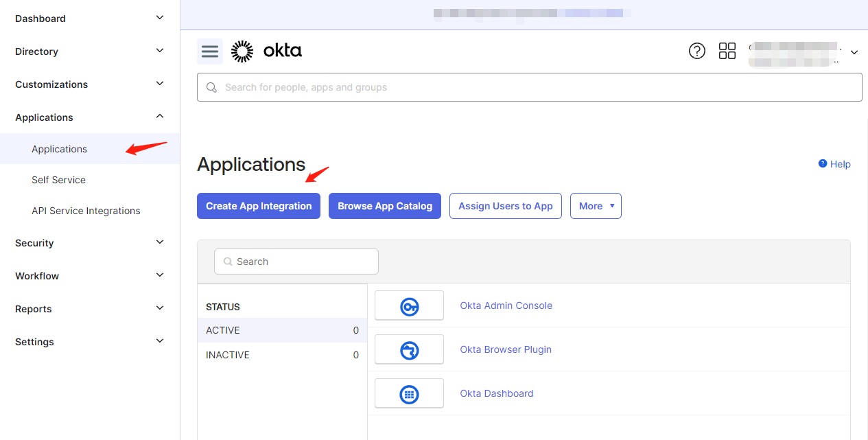Image resolution: width=868 pixels, height=440 pixels.
Task: Open the Okta Dashboard link
Action: click(x=497, y=393)
